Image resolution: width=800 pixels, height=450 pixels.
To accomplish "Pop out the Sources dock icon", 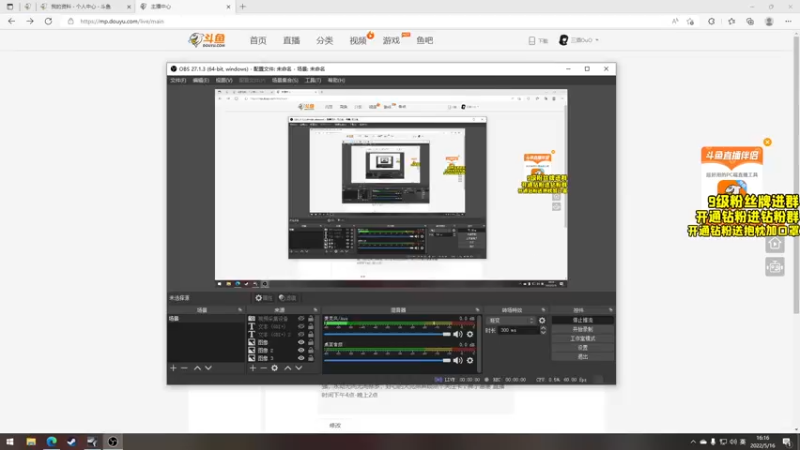I will pyautogui.click(x=315, y=310).
